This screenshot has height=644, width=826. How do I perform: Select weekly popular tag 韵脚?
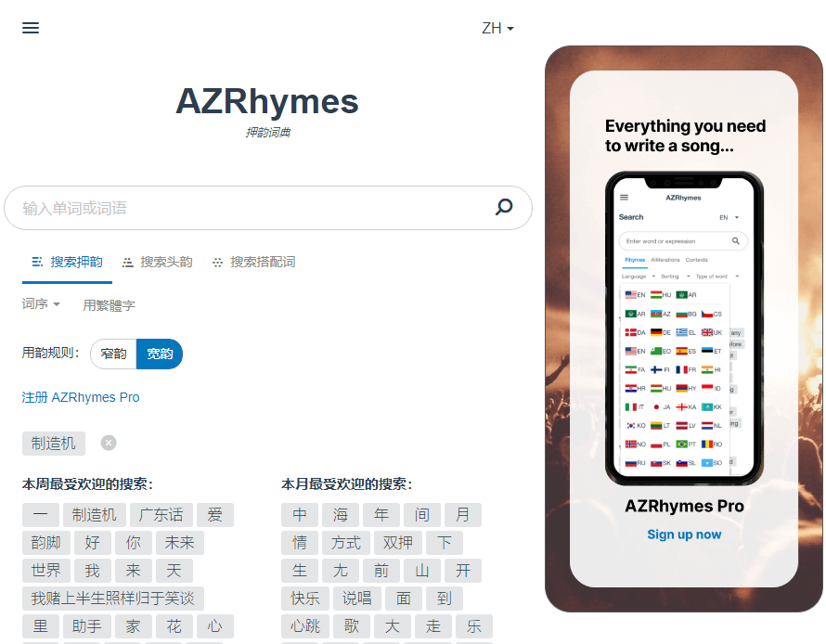[x=45, y=543]
